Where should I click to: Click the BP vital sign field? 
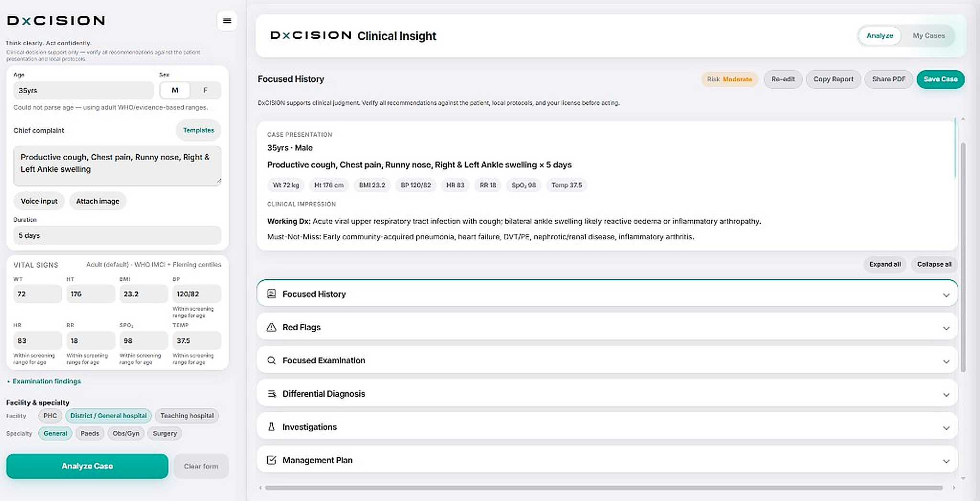pyautogui.click(x=197, y=294)
